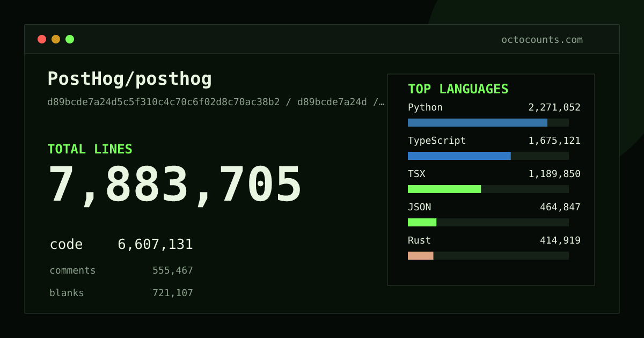Screen dimensions: 644x338
Task: Click the total count 7,883,705
Action: [175, 185]
